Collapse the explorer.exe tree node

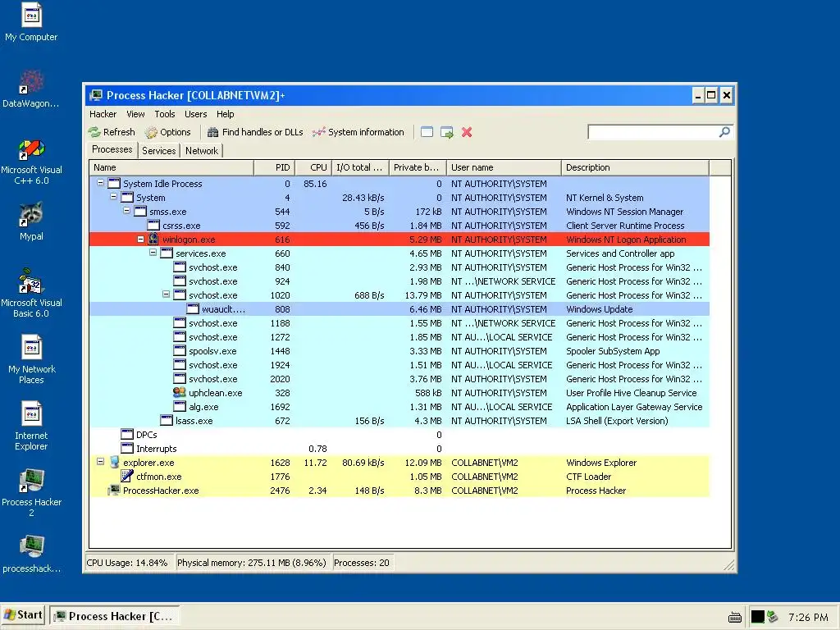pos(100,461)
